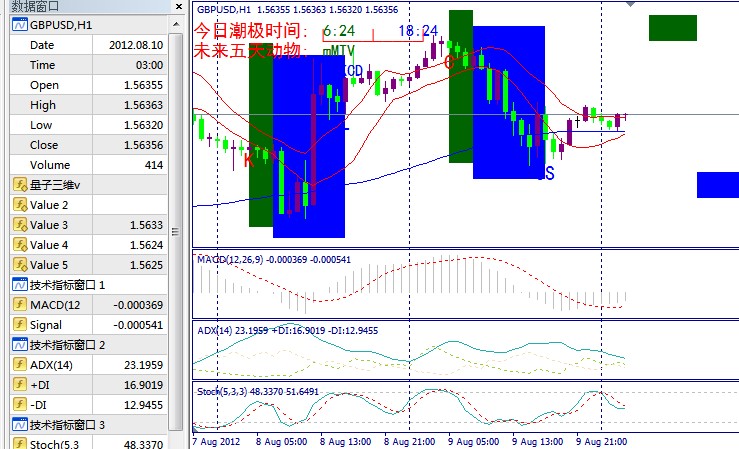Click the blue rectangle at right edge
The width and height of the screenshot is (739, 449).
tap(718, 185)
